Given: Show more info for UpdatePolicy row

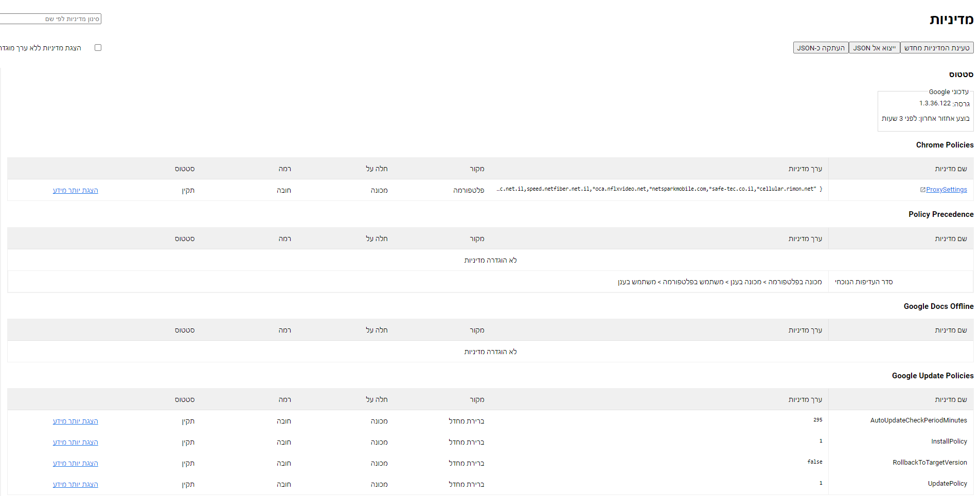Looking at the screenshot, I should (75, 484).
